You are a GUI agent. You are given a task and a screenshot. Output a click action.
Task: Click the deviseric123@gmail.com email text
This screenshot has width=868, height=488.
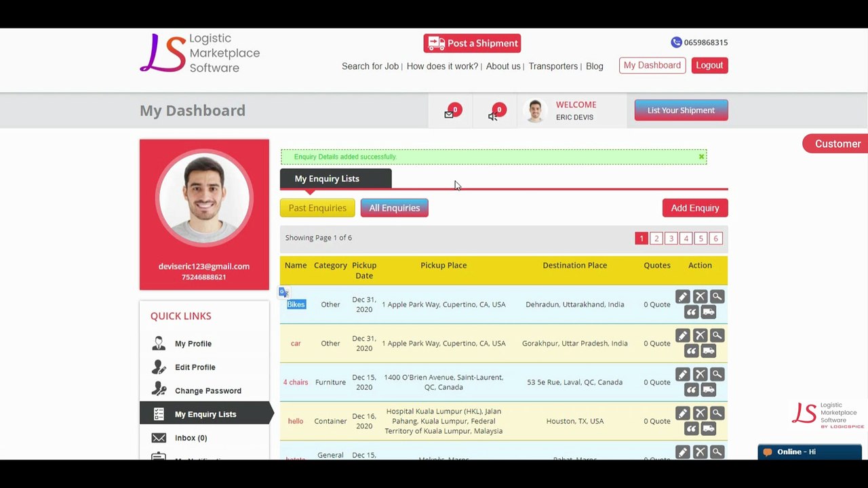204,266
